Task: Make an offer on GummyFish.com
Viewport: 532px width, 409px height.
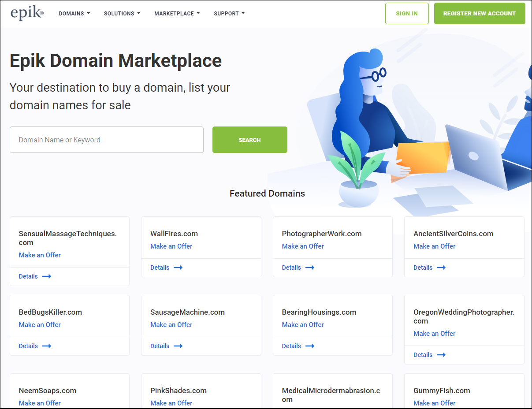Action: [434, 403]
